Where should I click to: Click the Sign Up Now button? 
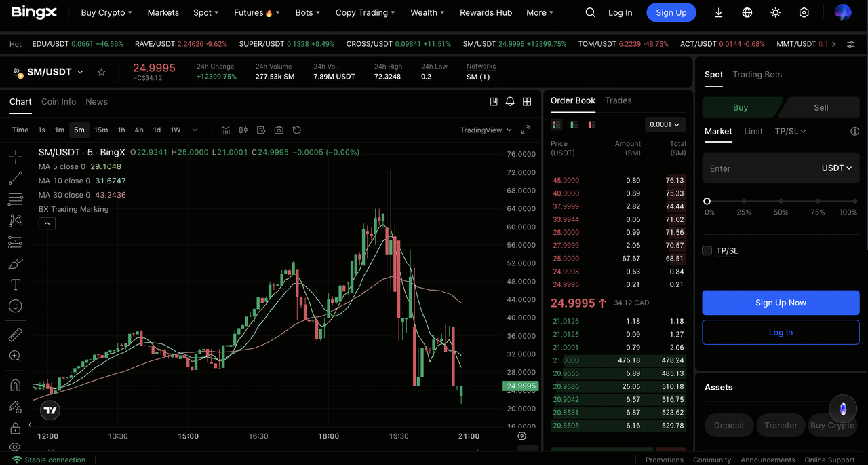tap(781, 303)
